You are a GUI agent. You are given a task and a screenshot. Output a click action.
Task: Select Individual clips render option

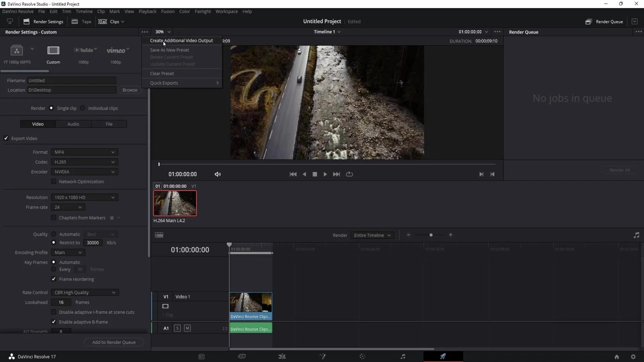83,108
